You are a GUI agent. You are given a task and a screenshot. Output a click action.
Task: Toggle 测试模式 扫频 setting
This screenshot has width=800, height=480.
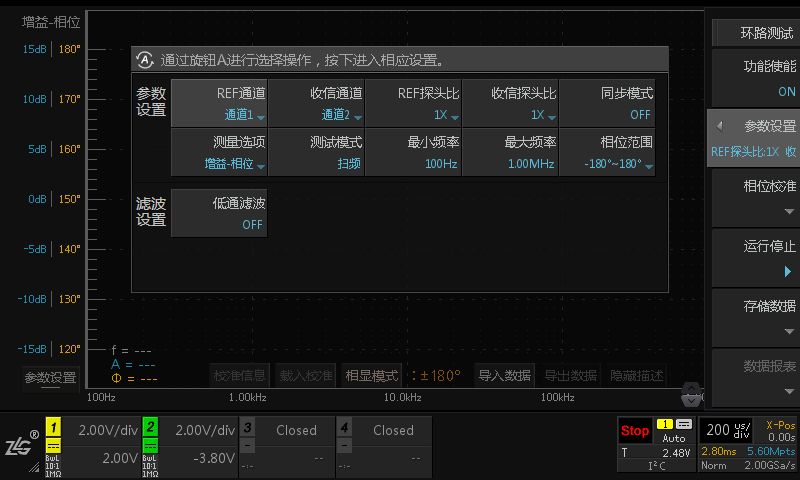point(316,152)
